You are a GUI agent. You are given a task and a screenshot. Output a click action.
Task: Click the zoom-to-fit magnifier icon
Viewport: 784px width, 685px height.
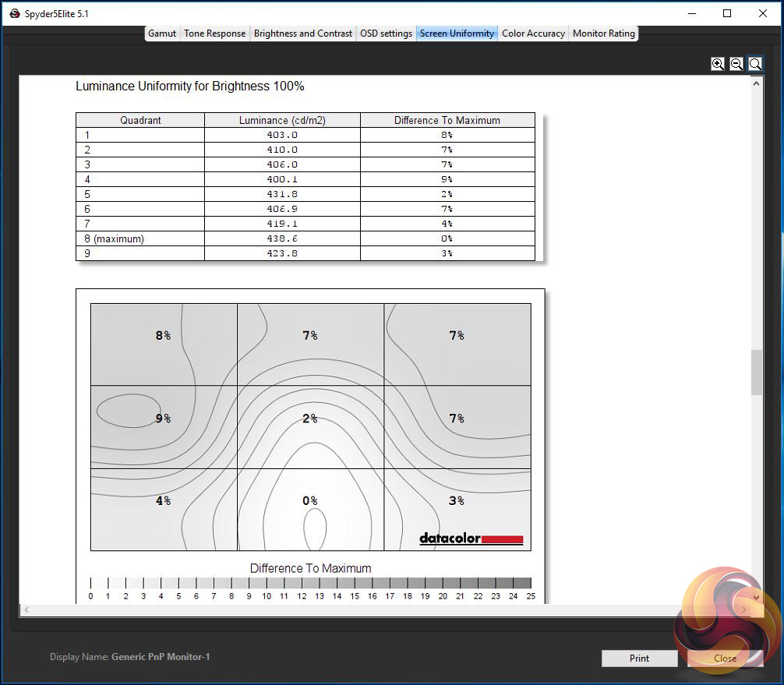755,64
